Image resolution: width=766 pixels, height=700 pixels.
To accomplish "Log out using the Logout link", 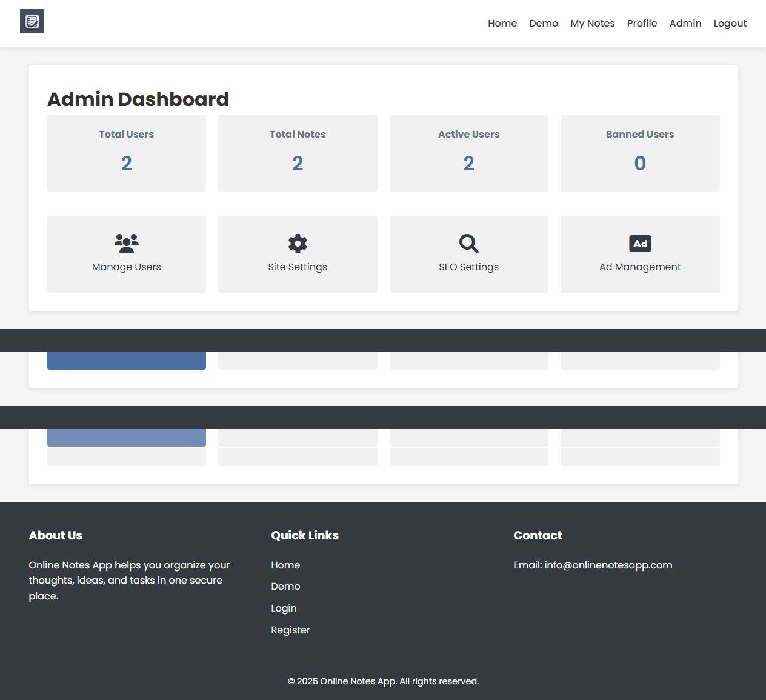I will point(730,24).
